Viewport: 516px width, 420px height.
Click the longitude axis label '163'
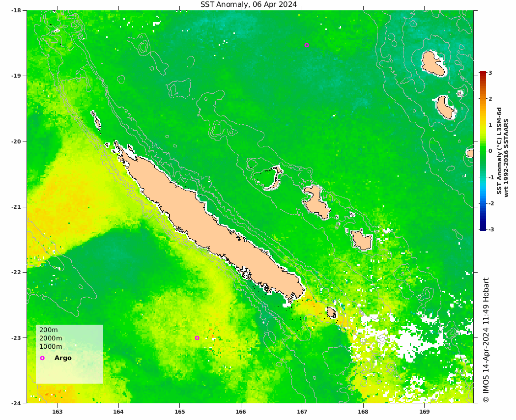(x=57, y=412)
